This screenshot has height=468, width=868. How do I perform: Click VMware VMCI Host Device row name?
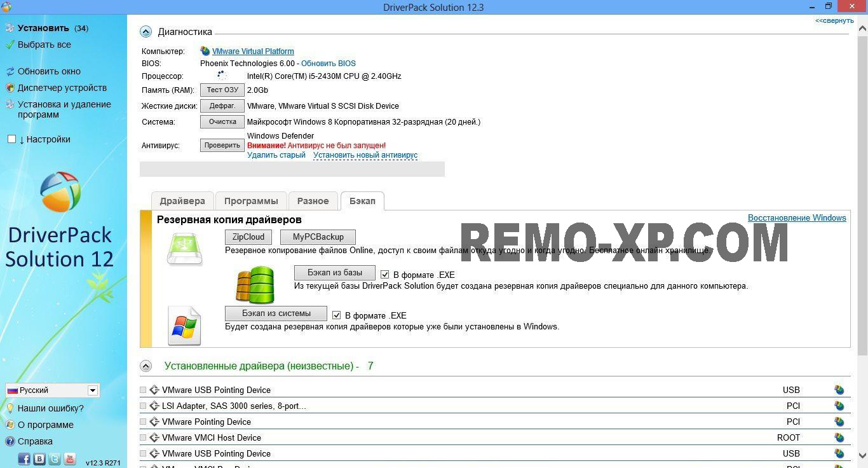coord(212,437)
